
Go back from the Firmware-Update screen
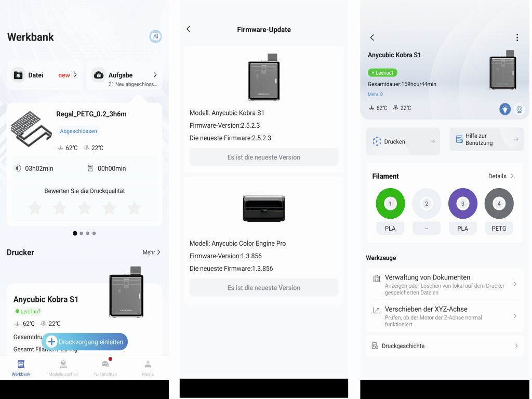tap(189, 29)
